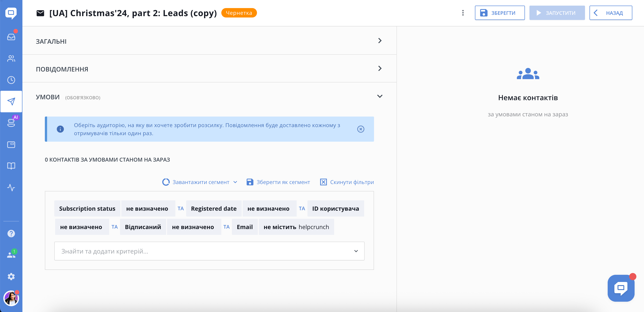Screen dimensions: 644x312
Task: Open the Contacts section in sidebar
Action: click(x=11, y=58)
